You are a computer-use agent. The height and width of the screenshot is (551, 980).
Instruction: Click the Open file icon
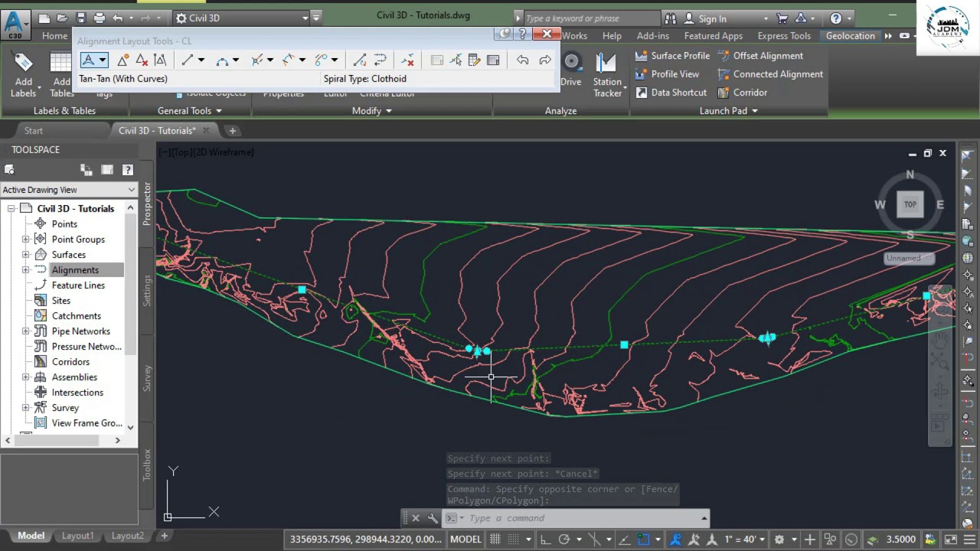point(62,18)
